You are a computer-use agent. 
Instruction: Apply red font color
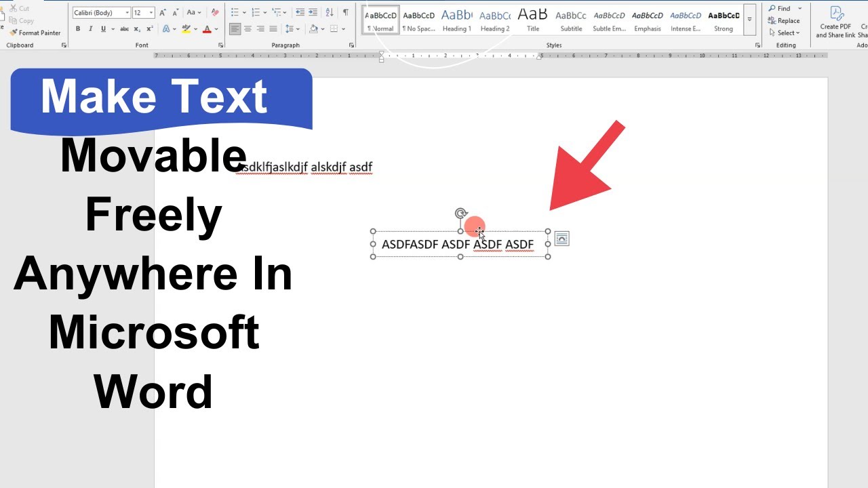(x=207, y=28)
